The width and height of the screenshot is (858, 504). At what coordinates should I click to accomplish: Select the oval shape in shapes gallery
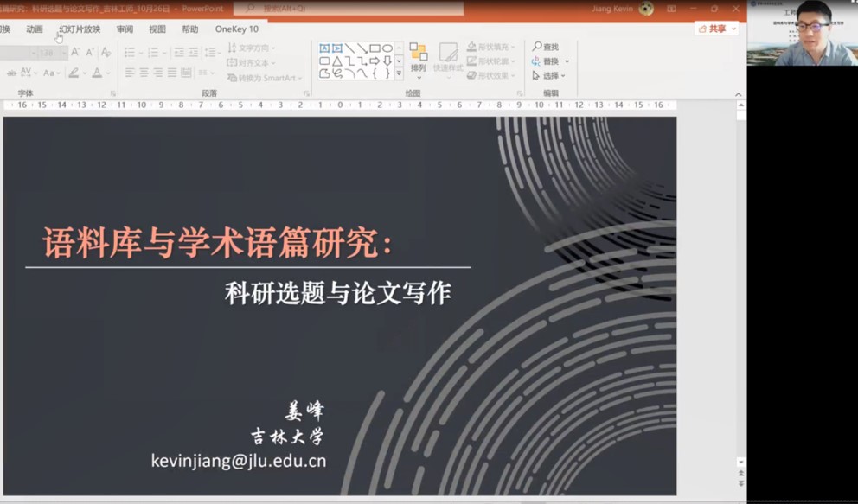[x=387, y=48]
